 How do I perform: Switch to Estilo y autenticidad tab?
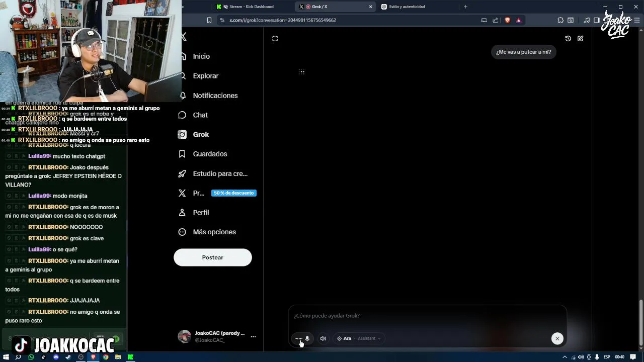pyautogui.click(x=407, y=7)
